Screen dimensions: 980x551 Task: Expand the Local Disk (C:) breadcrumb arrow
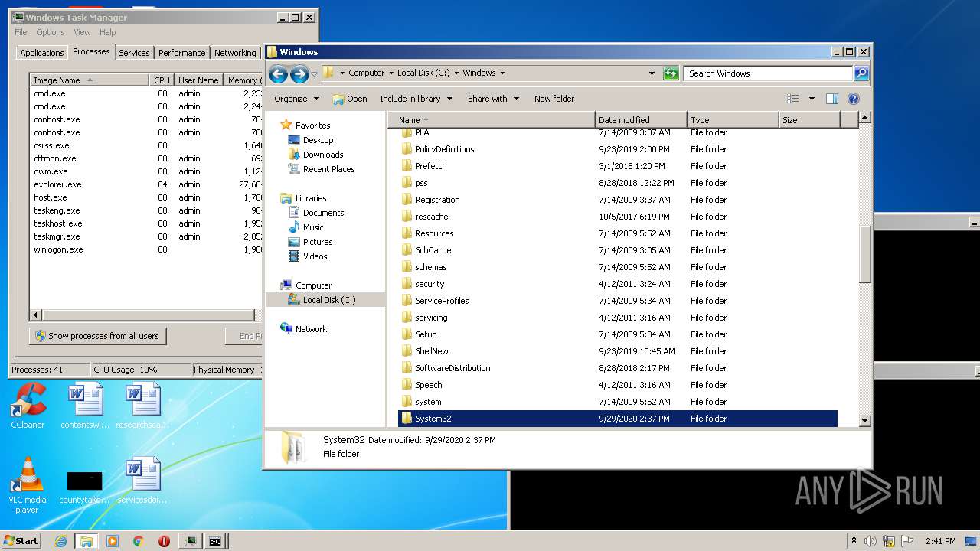click(x=456, y=73)
